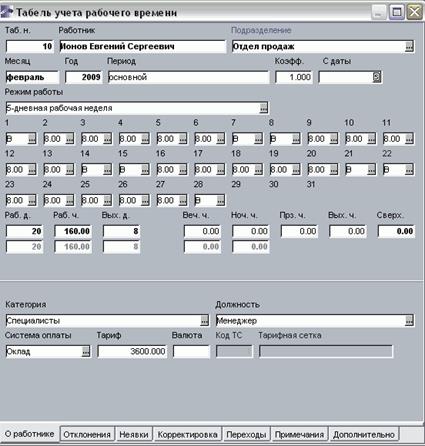425x446 pixels.
Task: Open ellipsis button next to day 14
Action: pyautogui.click(x=107, y=170)
